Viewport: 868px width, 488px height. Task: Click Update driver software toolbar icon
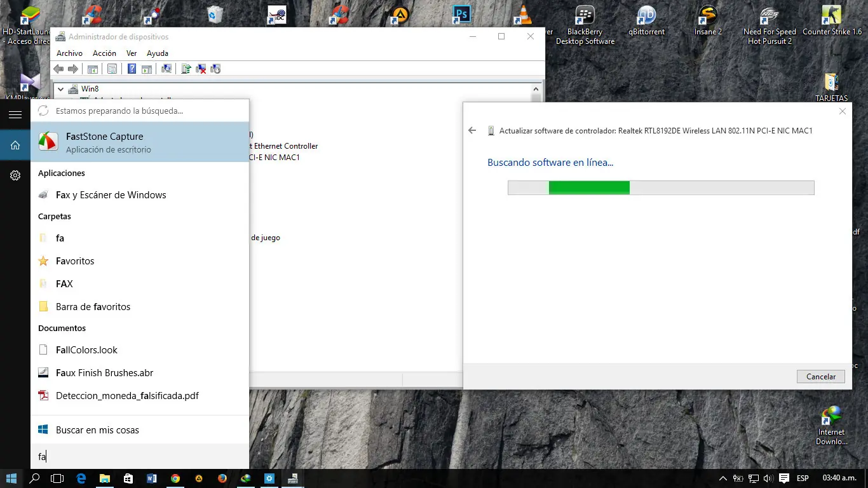186,69
